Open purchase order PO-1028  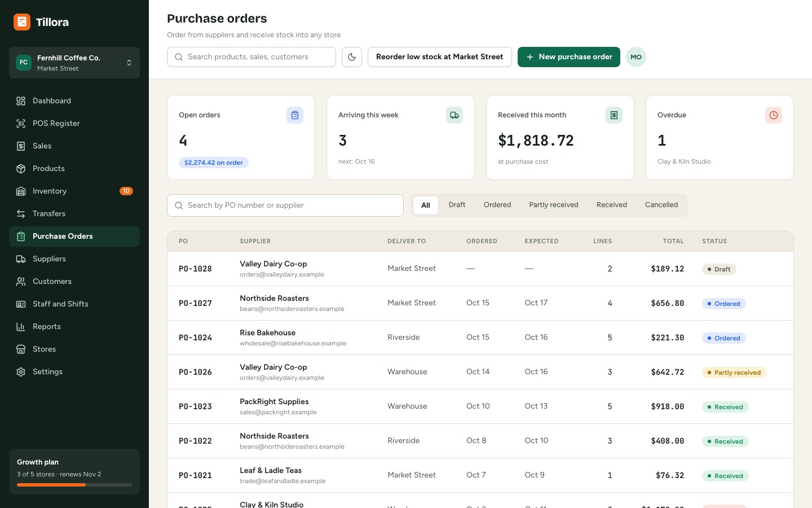click(480, 269)
